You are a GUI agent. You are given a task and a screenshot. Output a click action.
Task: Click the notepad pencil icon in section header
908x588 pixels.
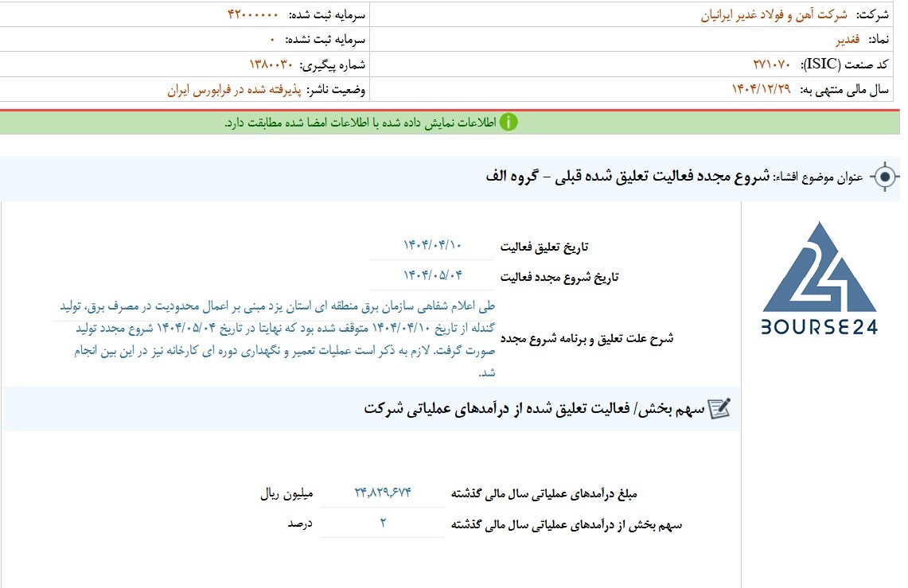(719, 409)
